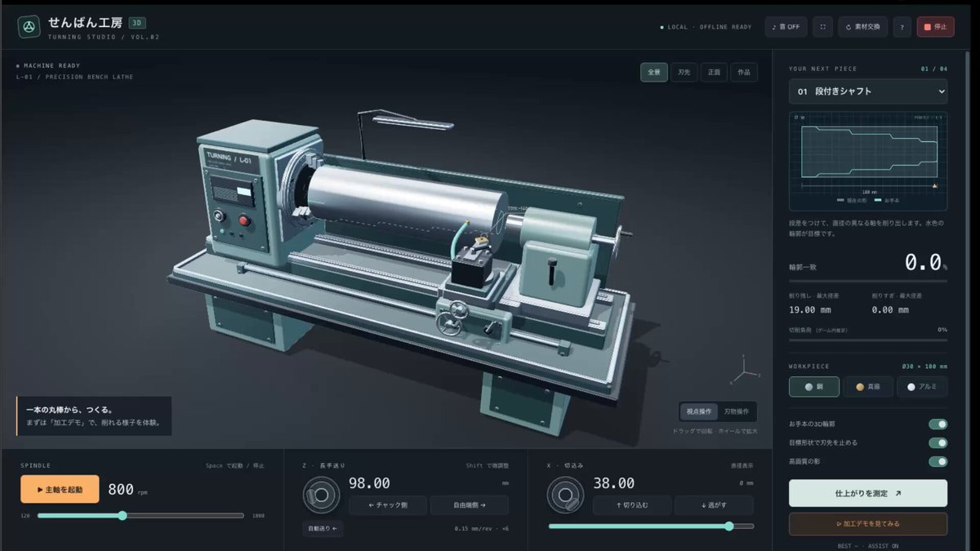980x551 pixels.
Task: Toggle 高画質の影 switch
Action: click(938, 462)
